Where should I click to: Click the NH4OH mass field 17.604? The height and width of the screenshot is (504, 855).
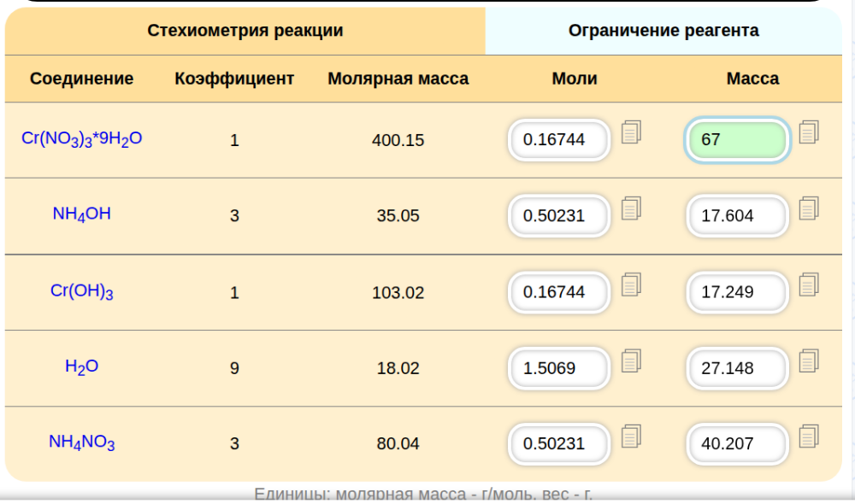coord(737,215)
